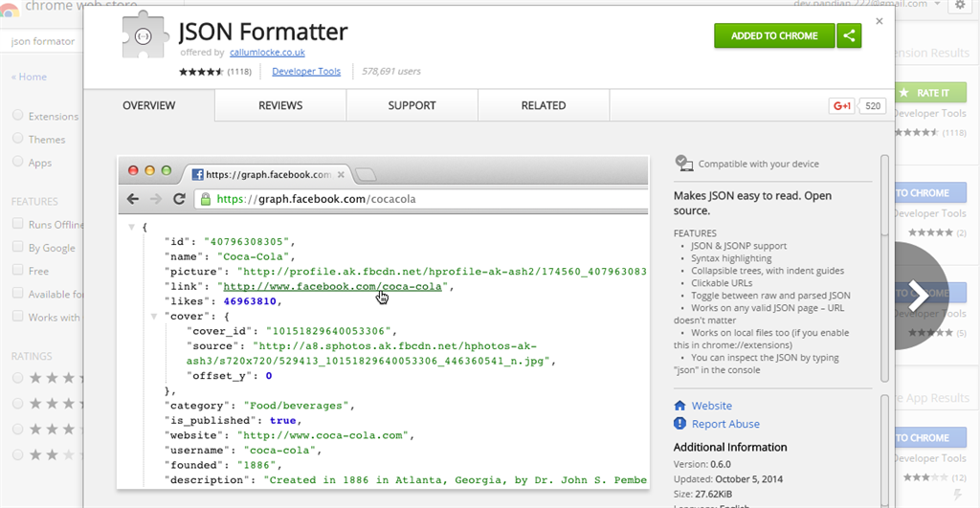The height and width of the screenshot is (508, 980).
Task: Click the 578,691 users text
Action: point(391,71)
